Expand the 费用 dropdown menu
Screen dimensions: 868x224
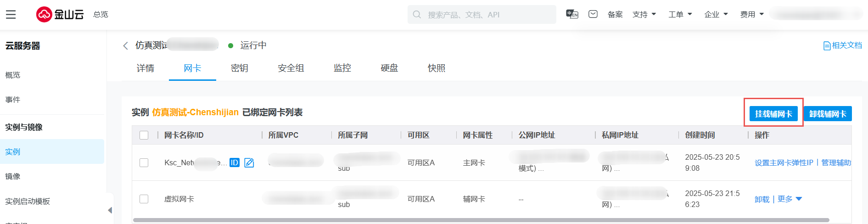752,14
